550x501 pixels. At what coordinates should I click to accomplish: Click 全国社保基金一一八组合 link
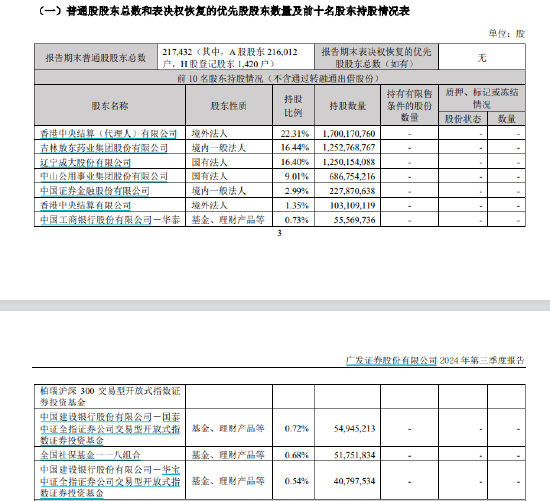[90, 455]
